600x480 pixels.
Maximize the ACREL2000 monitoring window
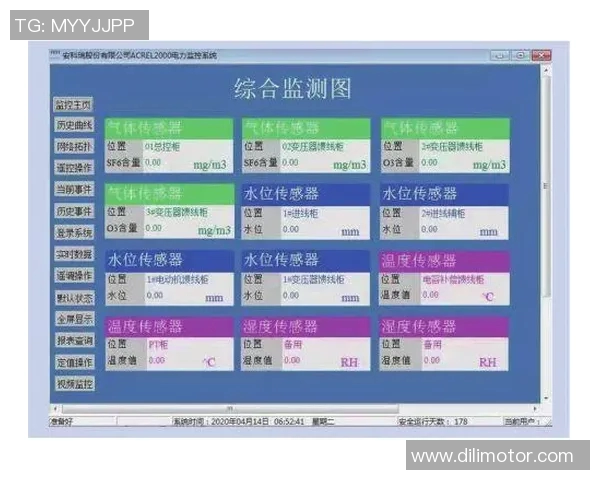[x=522, y=55]
